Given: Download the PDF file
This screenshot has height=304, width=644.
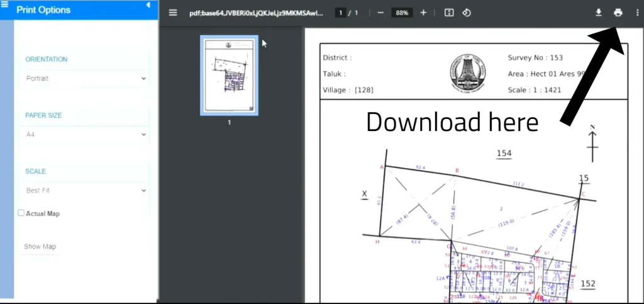Looking at the screenshot, I should 599,13.
